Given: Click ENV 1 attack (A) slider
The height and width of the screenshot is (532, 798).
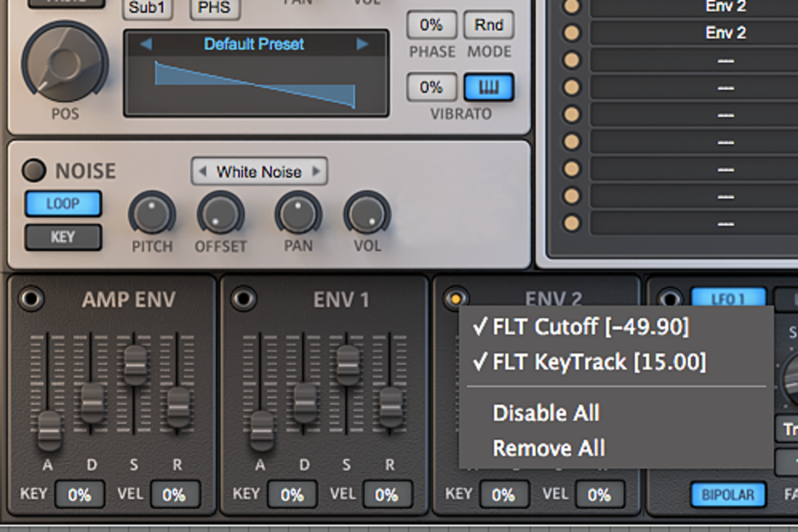Looking at the screenshot, I should coord(262,430).
